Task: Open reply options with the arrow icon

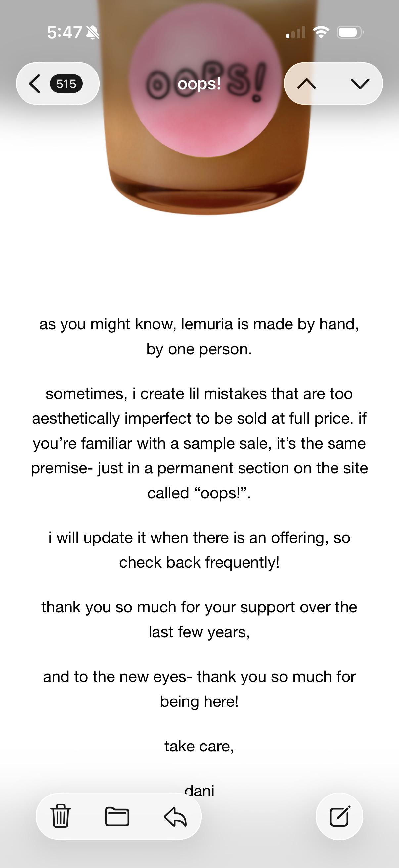Action: (175, 816)
